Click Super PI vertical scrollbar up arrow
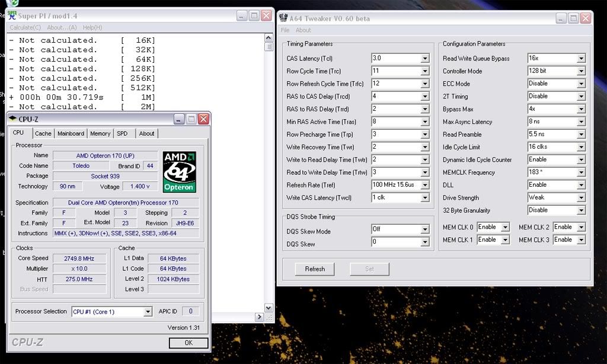The height and width of the screenshot is (364, 607). pyautogui.click(x=269, y=37)
